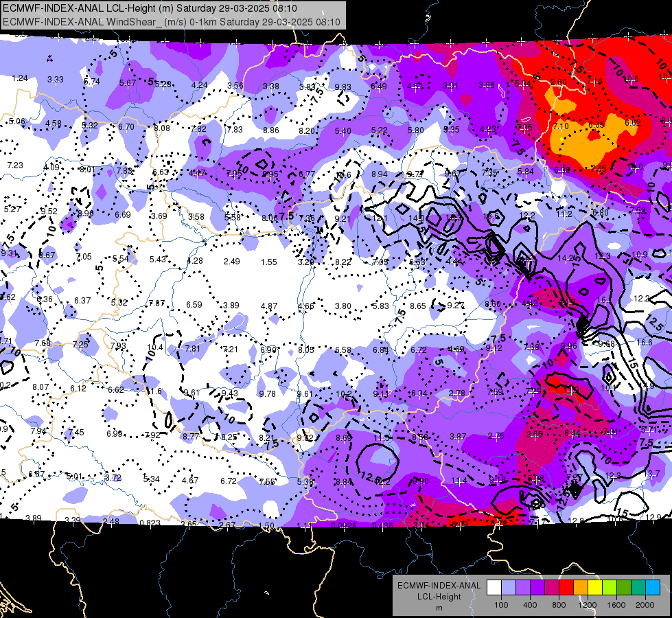Click the teal legend swatch before 2000

pos(638,588)
